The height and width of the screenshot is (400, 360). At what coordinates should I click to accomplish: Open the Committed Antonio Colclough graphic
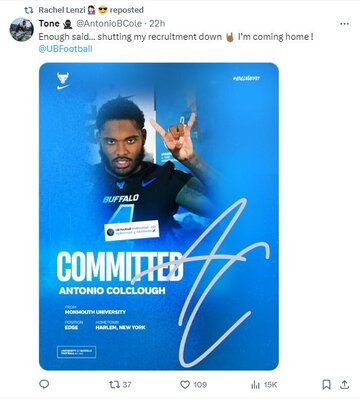[159, 216]
